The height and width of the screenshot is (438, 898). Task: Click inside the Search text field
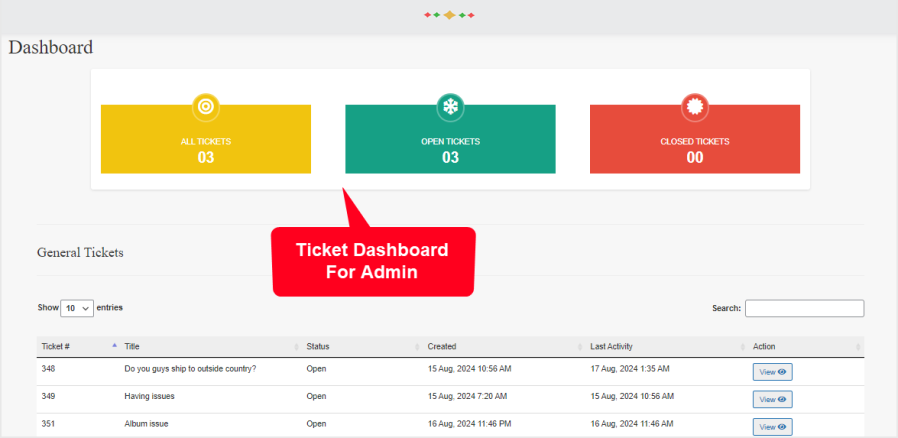coord(804,308)
